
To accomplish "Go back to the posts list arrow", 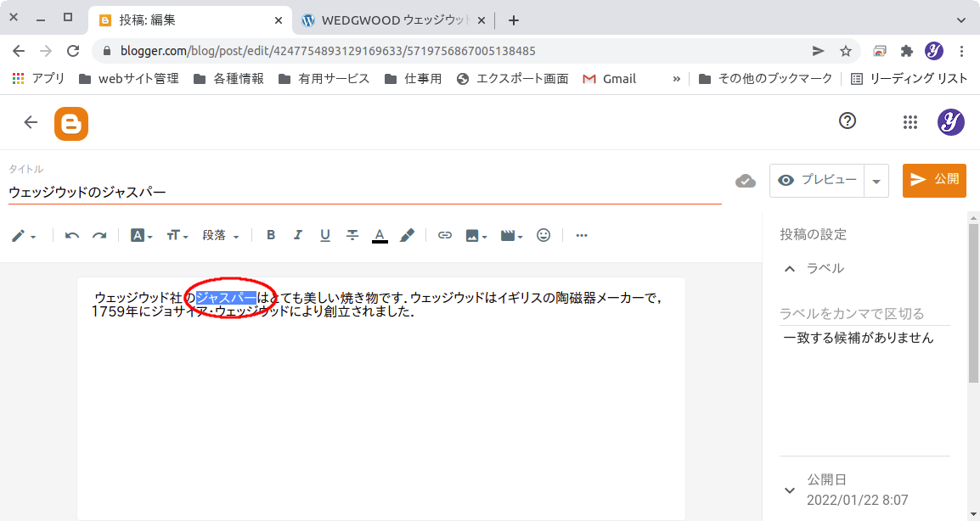I will [x=31, y=122].
